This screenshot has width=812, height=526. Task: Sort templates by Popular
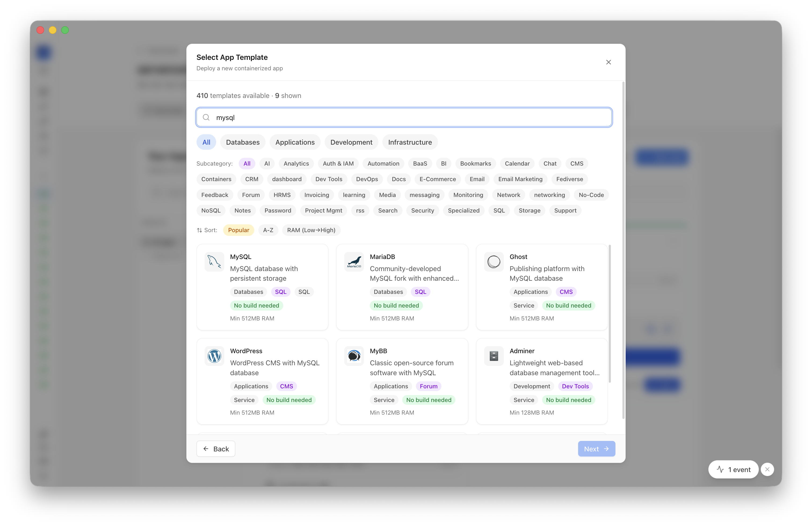238,230
